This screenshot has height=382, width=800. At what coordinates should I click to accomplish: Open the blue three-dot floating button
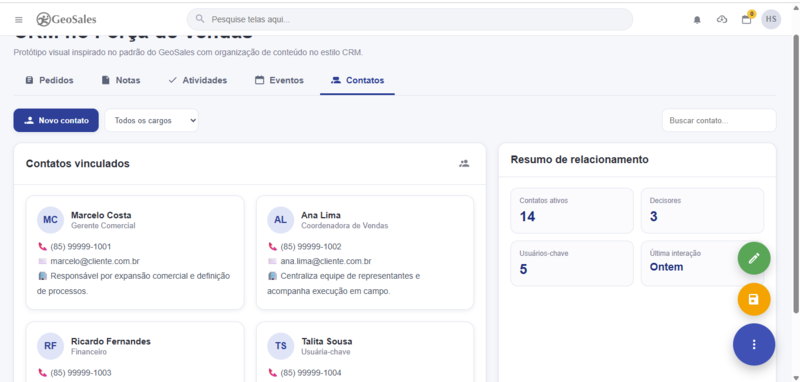[x=754, y=344]
